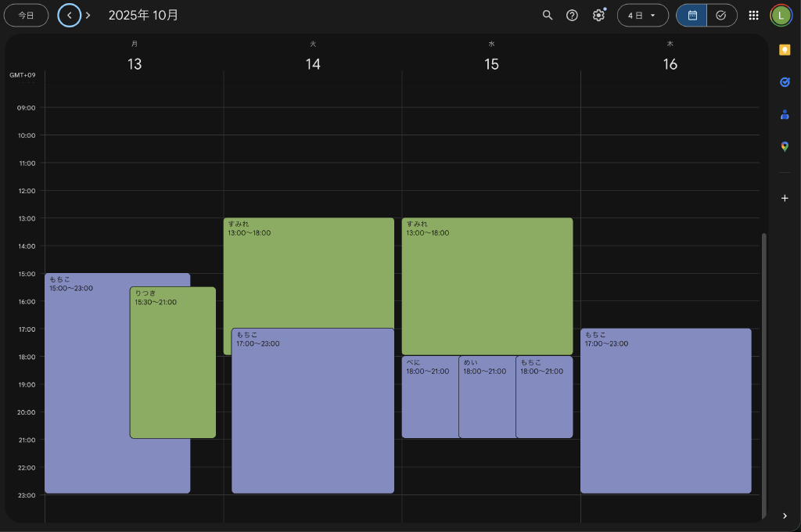Switch to tasks view toggle

click(721, 16)
